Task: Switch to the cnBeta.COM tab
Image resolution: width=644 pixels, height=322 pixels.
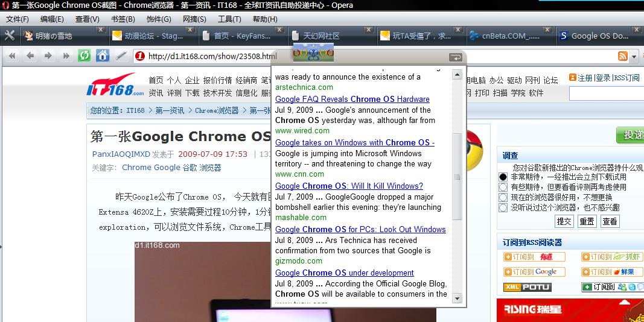Action: (x=511, y=36)
